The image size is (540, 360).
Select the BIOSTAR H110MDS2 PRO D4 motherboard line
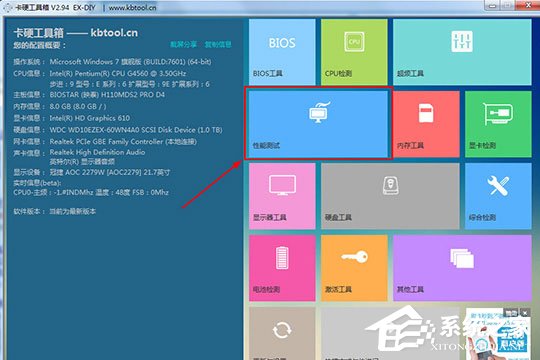(x=89, y=95)
